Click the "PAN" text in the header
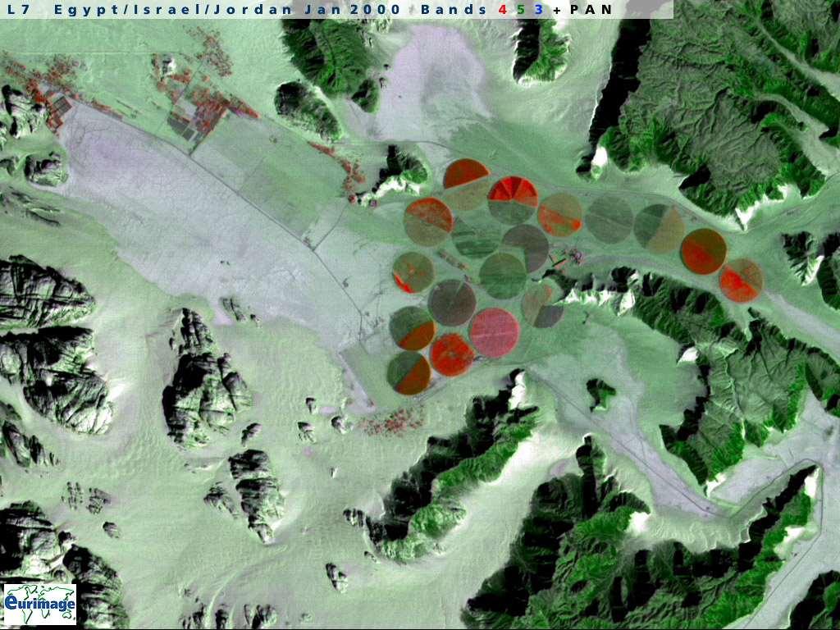The width and height of the screenshot is (840, 630). click(x=591, y=9)
